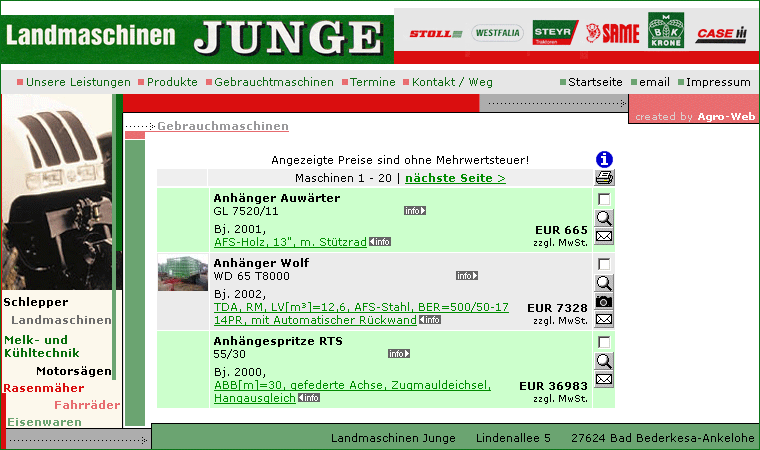The height and width of the screenshot is (450, 760).
Task: Click the Anhänger Wolf trailer thumbnail
Action: (x=183, y=272)
